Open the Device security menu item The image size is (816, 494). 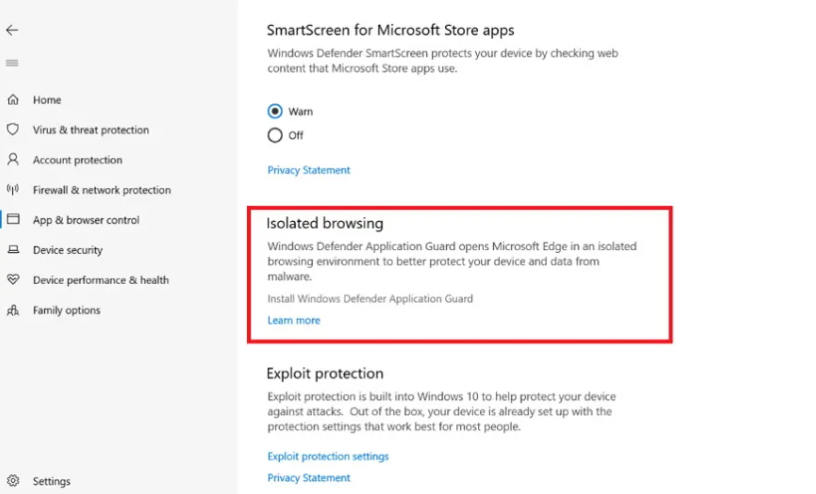(68, 250)
